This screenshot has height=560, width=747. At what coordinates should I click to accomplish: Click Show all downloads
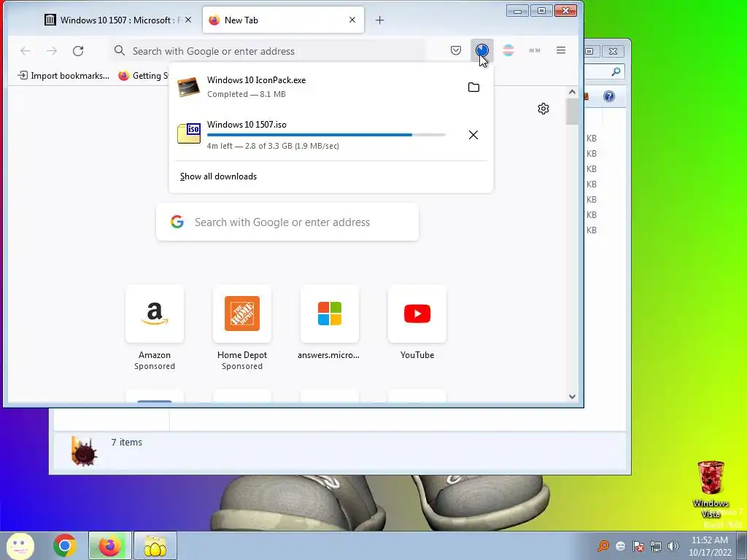pyautogui.click(x=218, y=176)
